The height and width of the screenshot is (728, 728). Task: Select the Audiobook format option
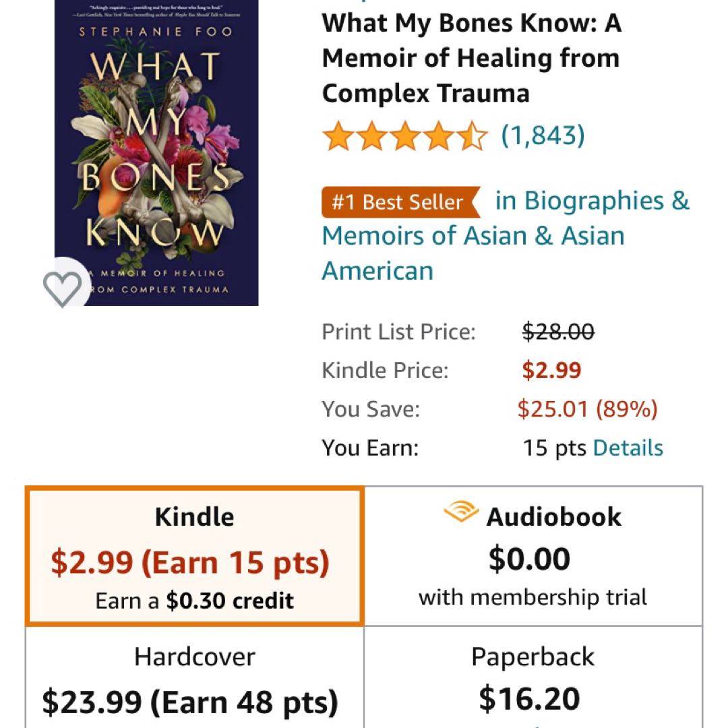[533, 557]
